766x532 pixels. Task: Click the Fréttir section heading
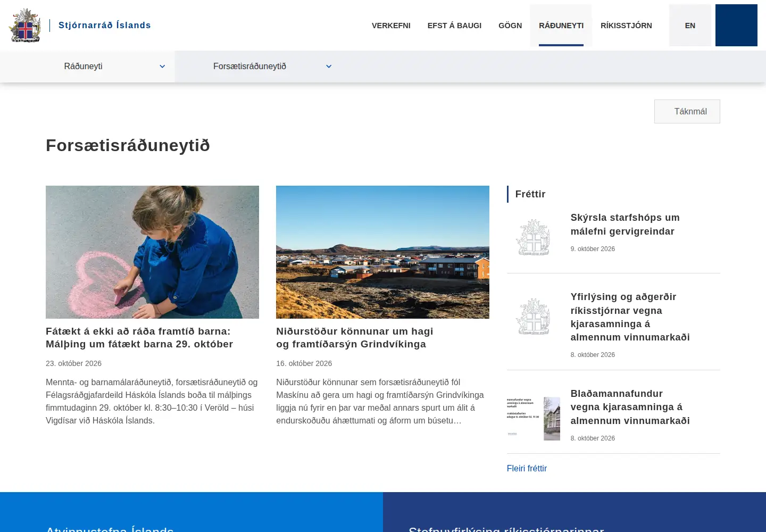click(x=530, y=194)
